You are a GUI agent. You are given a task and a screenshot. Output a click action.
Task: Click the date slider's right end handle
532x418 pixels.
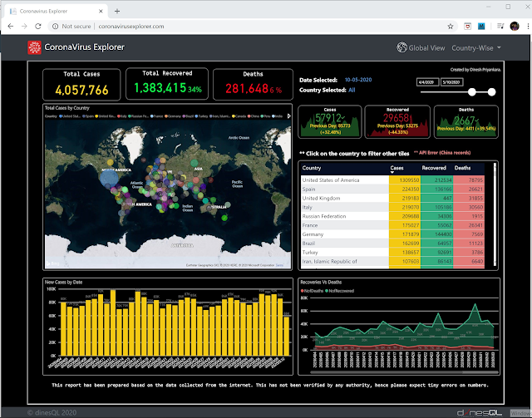coord(491,92)
